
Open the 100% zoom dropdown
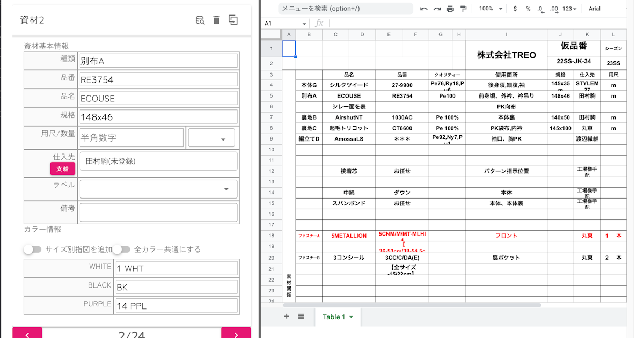(491, 9)
